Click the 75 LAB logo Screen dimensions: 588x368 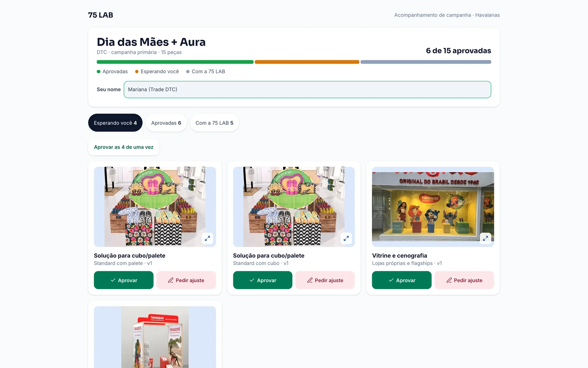click(101, 15)
